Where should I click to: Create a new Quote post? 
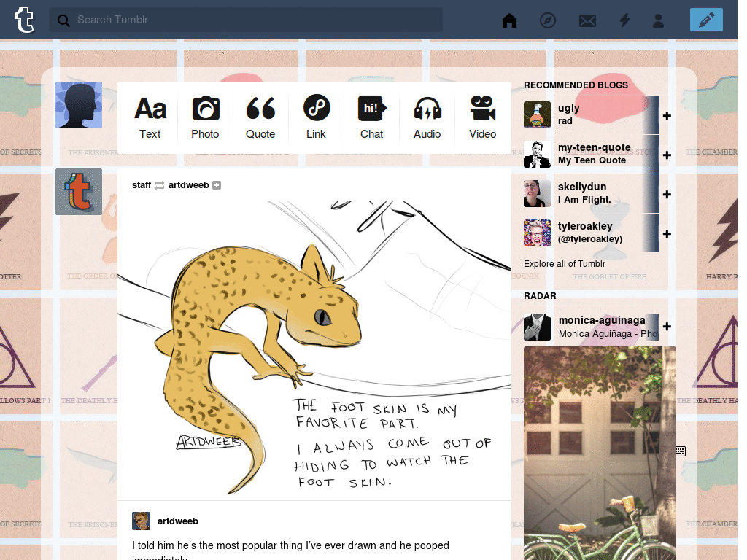[260, 117]
